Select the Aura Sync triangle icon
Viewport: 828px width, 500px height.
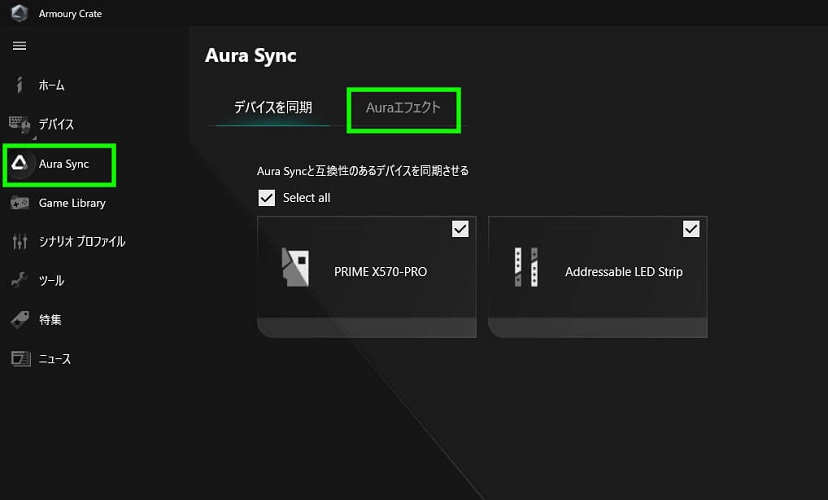pos(19,163)
